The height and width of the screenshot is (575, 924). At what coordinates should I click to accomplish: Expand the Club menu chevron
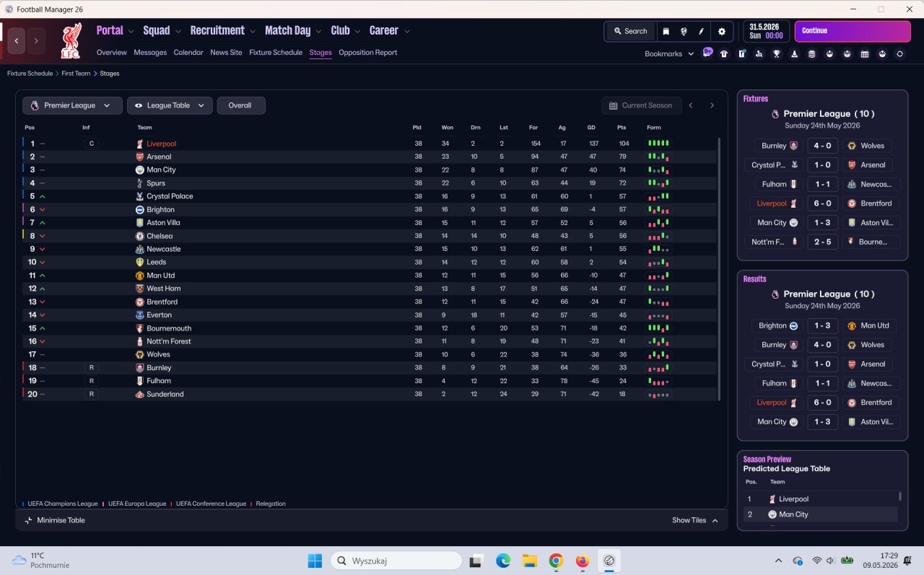pyautogui.click(x=357, y=31)
